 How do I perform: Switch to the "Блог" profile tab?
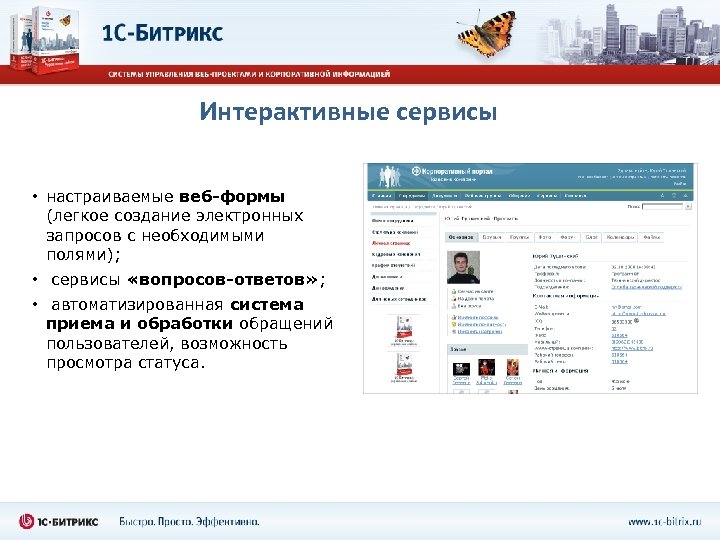[x=591, y=237]
